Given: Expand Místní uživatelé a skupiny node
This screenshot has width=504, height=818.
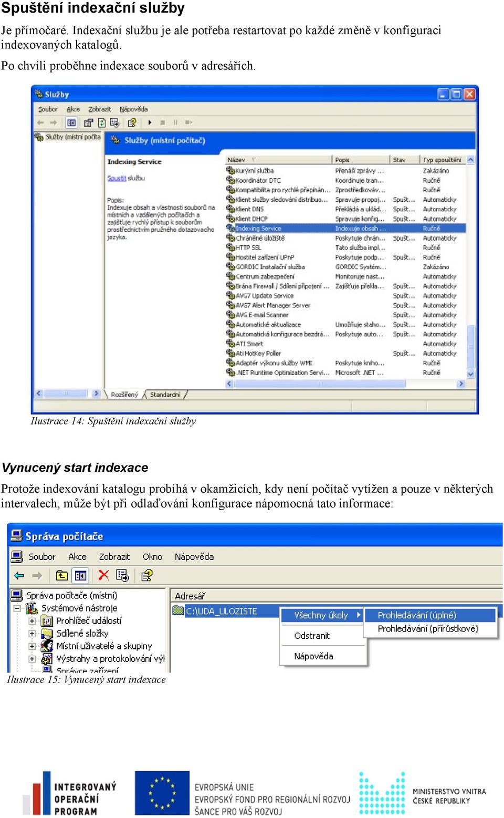Looking at the screenshot, I should coord(32,646).
